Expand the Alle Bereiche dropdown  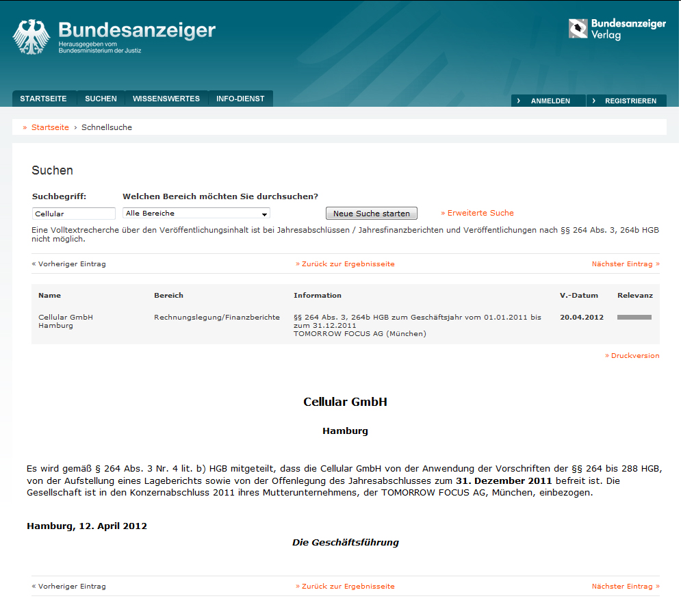(x=196, y=213)
